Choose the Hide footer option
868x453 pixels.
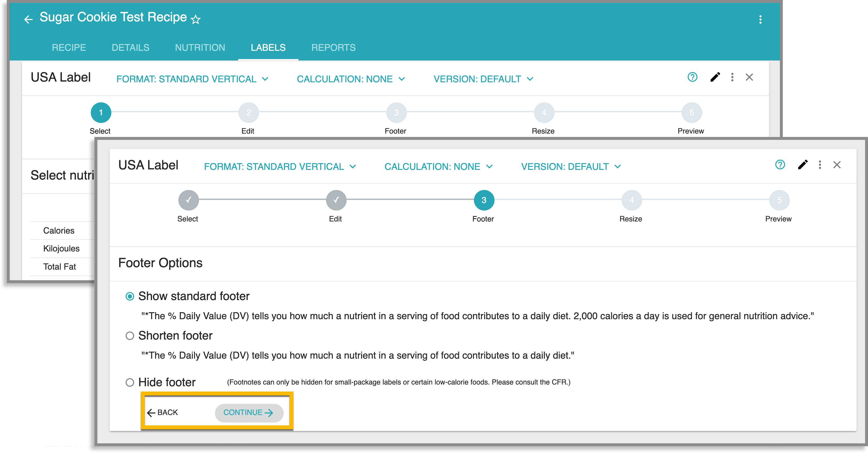[x=130, y=382]
